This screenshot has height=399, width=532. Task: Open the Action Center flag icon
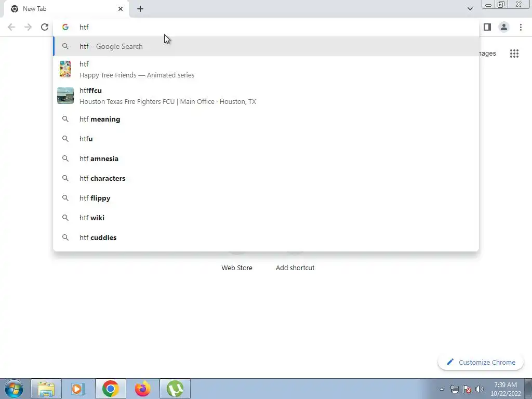[467, 389]
